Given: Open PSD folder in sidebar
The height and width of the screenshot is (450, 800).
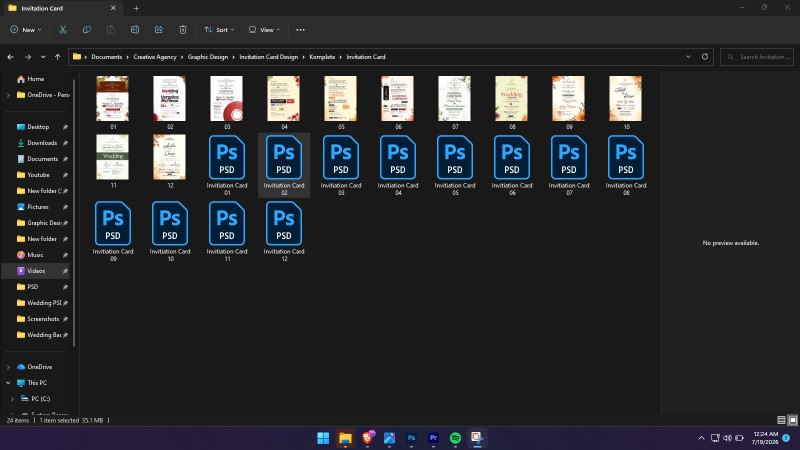Looking at the screenshot, I should pyautogui.click(x=33, y=287).
